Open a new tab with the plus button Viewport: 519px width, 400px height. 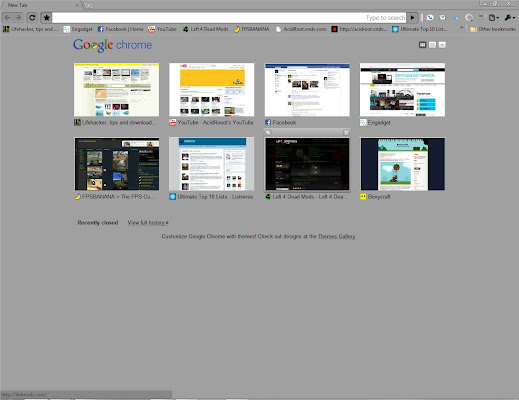pos(88,5)
